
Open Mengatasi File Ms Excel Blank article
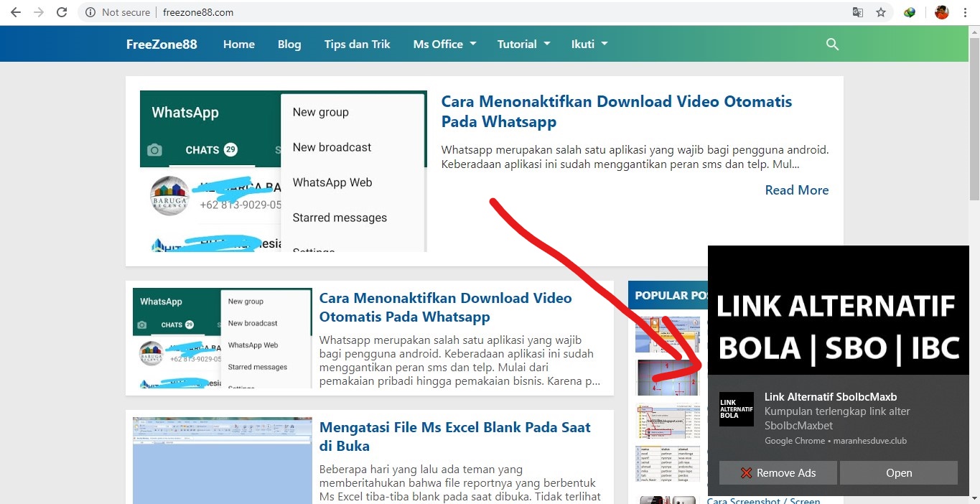coord(455,437)
